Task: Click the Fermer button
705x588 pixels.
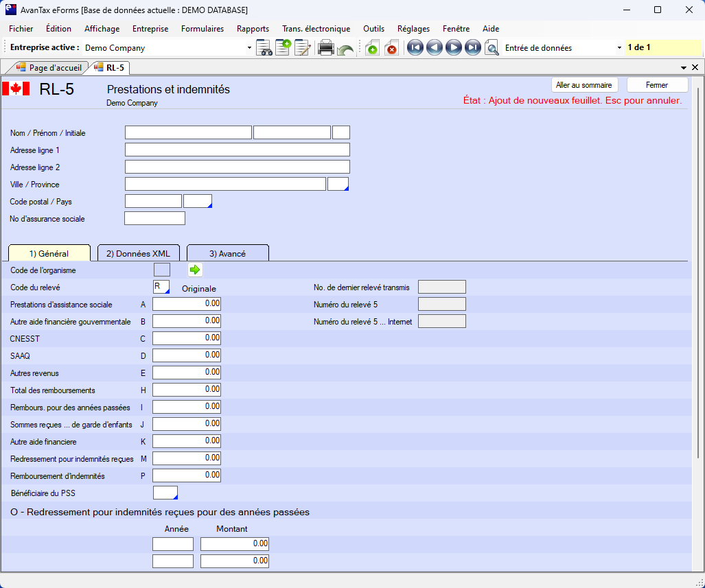Action: click(657, 85)
